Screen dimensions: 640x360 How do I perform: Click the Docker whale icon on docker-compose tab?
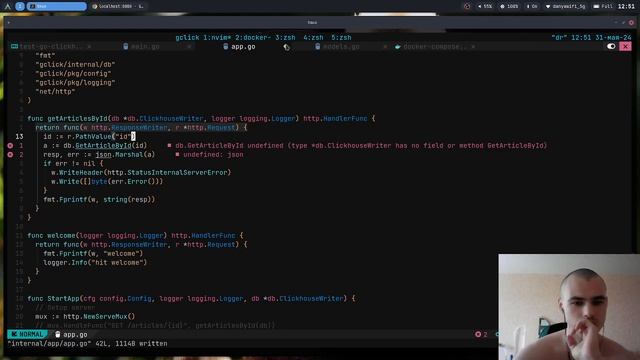pos(398,47)
